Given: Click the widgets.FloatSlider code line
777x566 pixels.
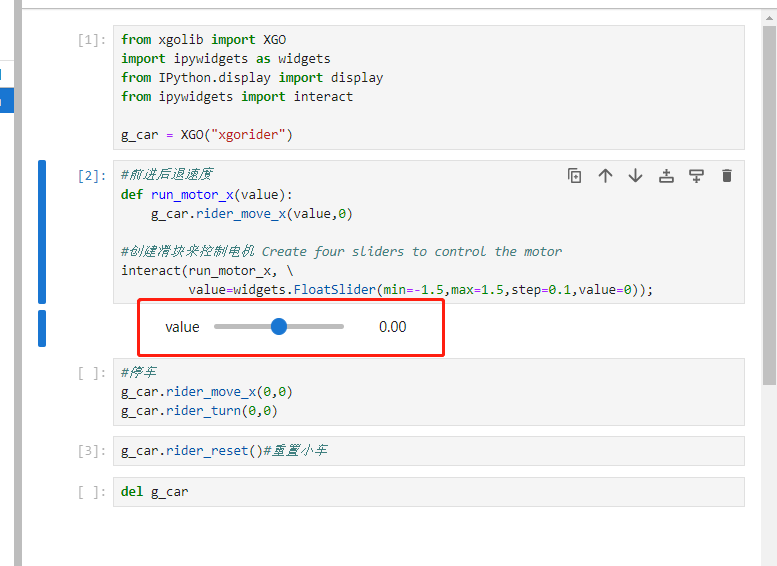Looking at the screenshot, I should coord(421,289).
